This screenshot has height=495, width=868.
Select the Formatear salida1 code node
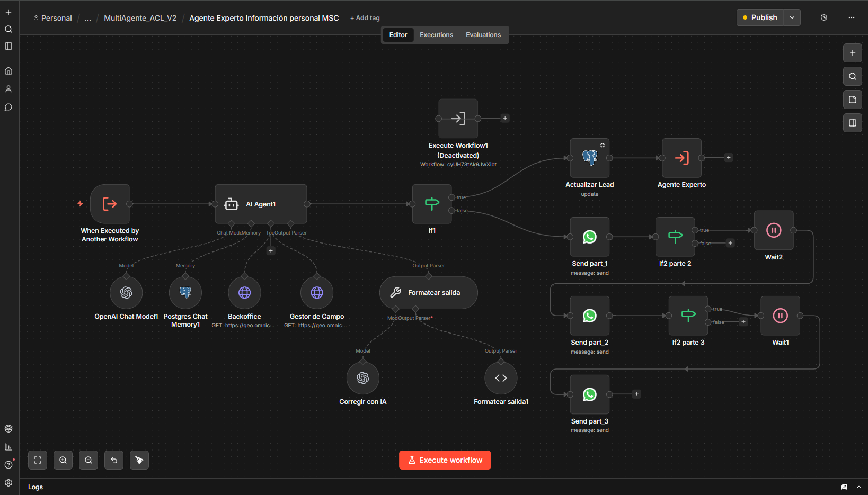(501, 378)
